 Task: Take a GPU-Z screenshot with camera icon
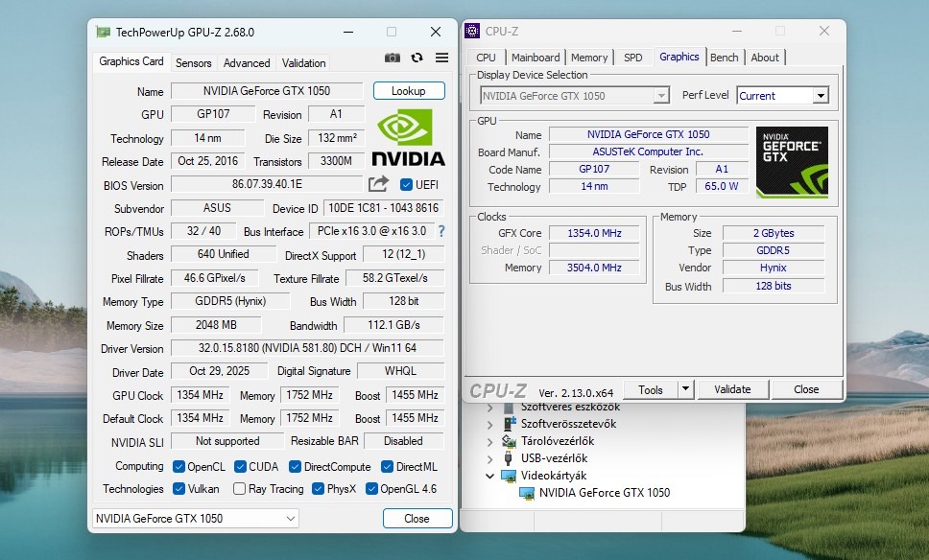[x=393, y=58]
